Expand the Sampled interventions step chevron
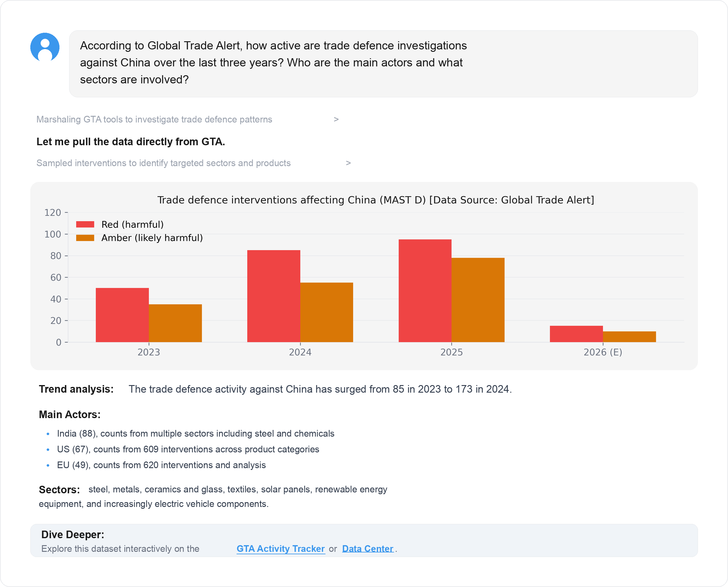The width and height of the screenshot is (728, 587). click(x=348, y=163)
